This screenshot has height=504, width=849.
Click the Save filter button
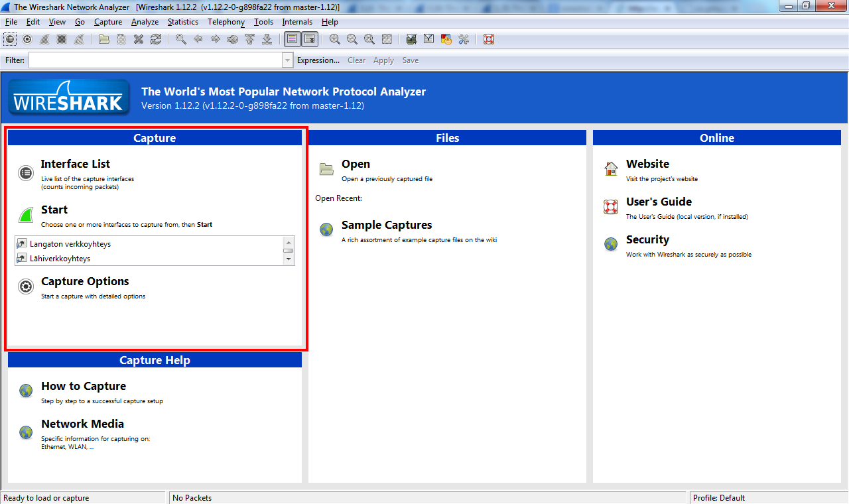coord(411,60)
